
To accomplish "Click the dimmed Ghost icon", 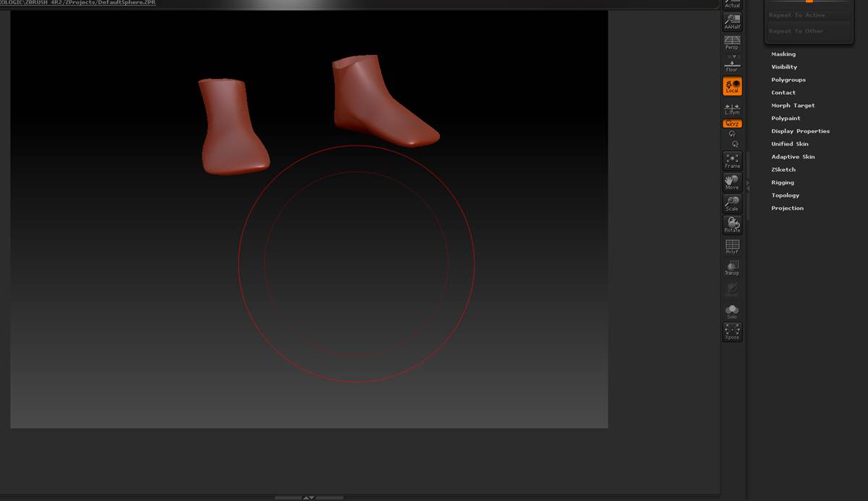I will pyautogui.click(x=732, y=289).
